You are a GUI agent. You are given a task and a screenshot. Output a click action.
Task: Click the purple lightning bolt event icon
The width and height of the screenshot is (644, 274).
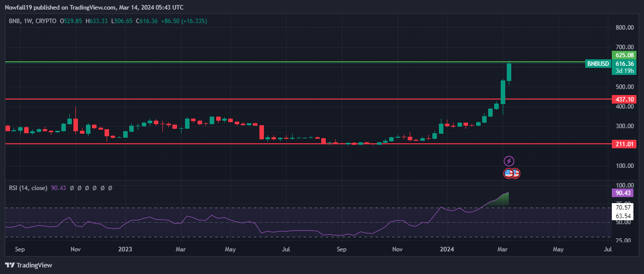click(x=509, y=161)
